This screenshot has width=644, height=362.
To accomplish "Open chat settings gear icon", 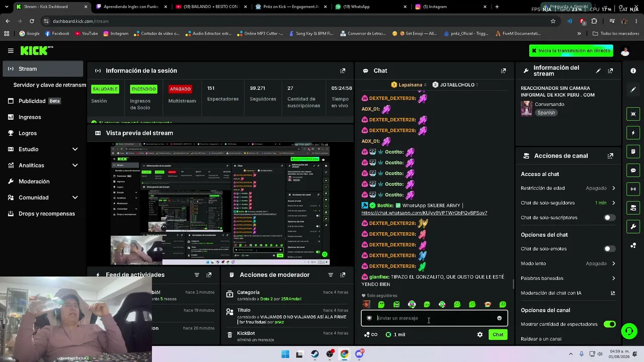I will point(480,334).
